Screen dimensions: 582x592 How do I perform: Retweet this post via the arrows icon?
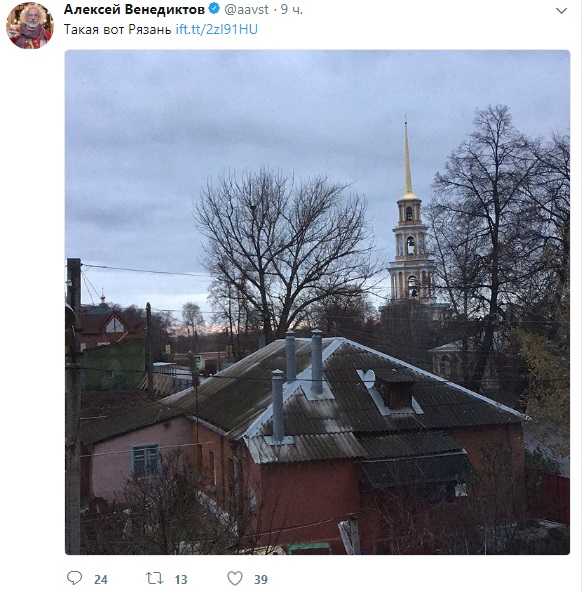pos(154,578)
